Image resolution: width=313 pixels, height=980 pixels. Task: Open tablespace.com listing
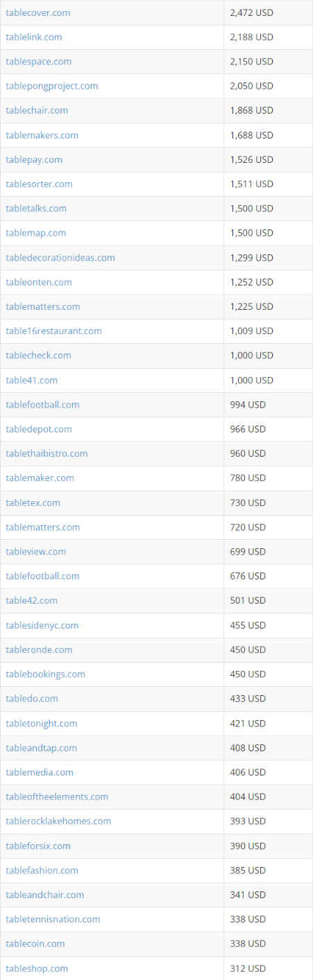pyautogui.click(x=38, y=61)
